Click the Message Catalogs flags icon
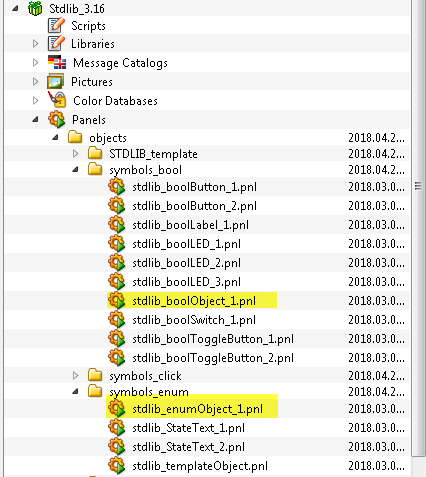 pyautogui.click(x=57, y=62)
